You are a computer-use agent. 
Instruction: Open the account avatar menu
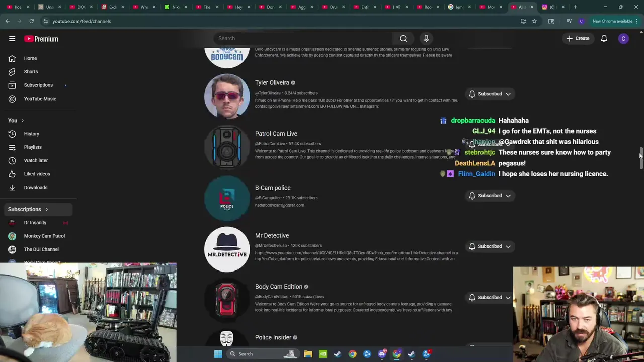click(x=623, y=39)
